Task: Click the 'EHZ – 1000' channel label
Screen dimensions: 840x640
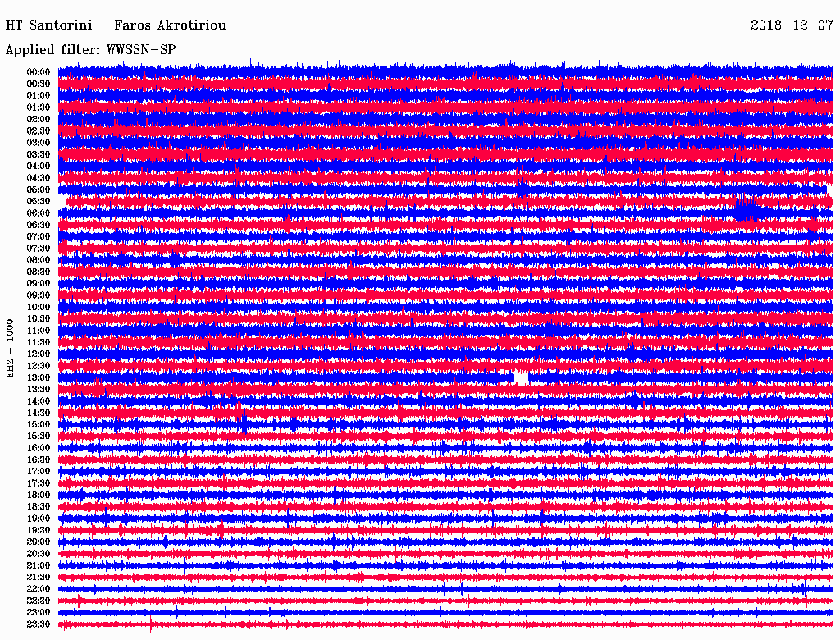Action: tap(10, 349)
